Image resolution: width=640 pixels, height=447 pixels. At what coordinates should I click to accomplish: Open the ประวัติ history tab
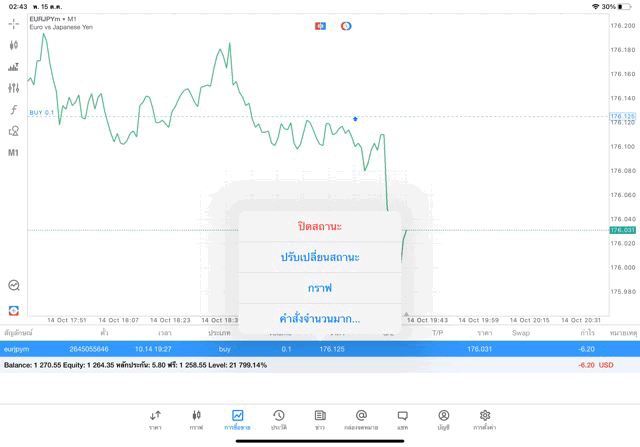pos(279,419)
